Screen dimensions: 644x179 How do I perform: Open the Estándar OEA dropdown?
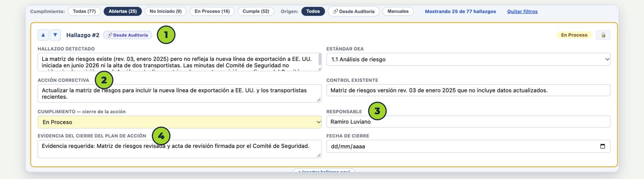point(468,59)
